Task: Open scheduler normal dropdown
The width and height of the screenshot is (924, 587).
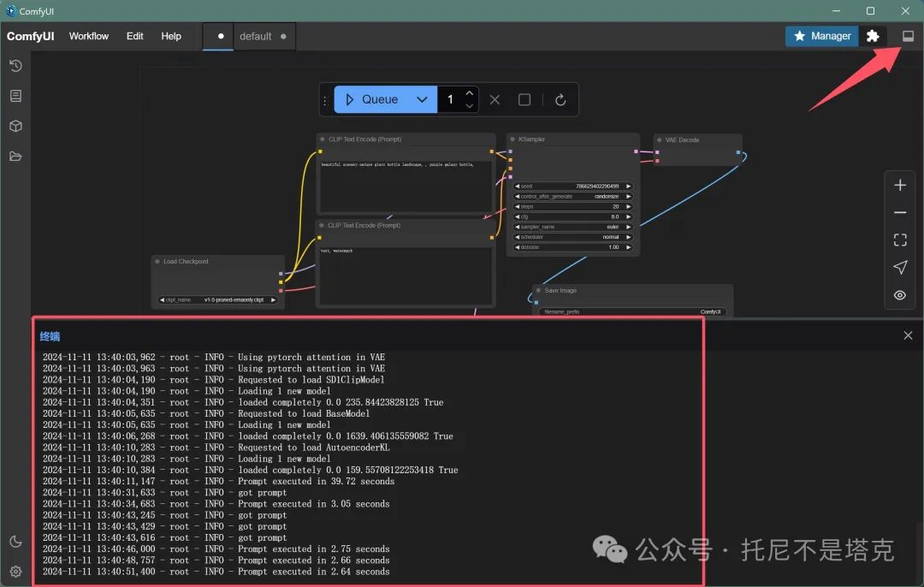Action: (x=572, y=237)
